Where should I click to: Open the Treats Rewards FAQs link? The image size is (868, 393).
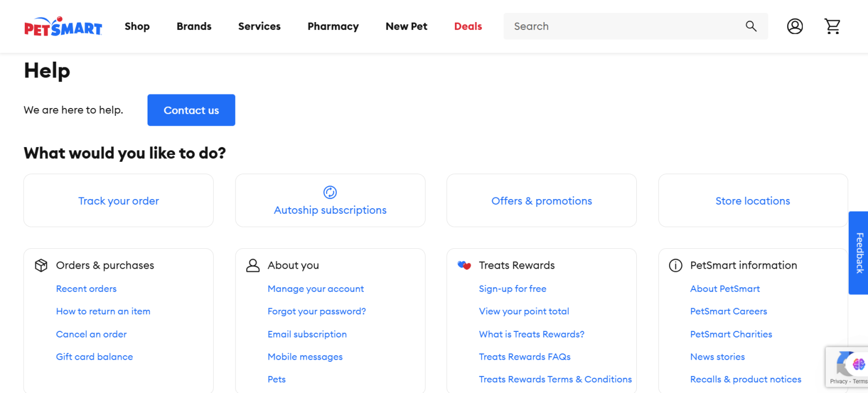click(524, 356)
